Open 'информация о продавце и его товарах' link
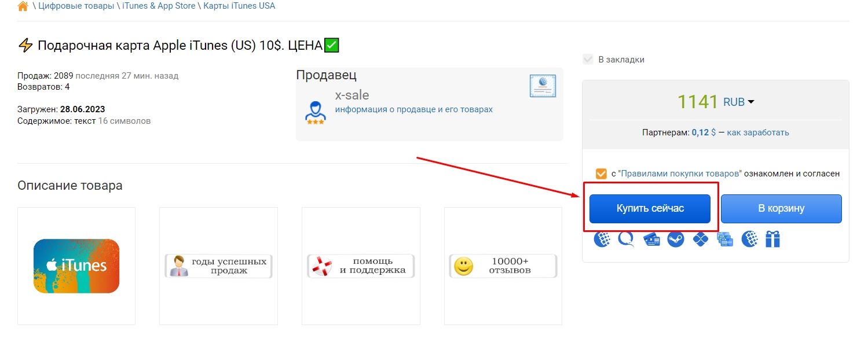Viewport: 868px width, 339px height. pos(414,109)
